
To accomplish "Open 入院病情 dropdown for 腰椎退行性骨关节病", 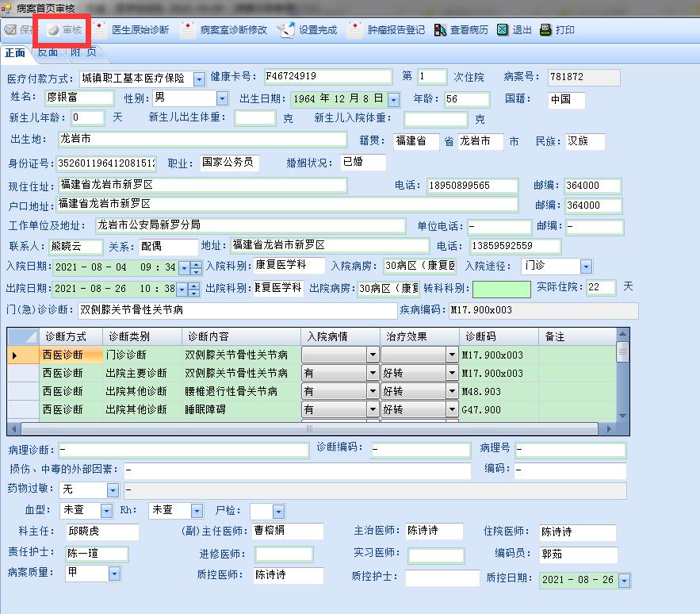I will tap(373, 391).
